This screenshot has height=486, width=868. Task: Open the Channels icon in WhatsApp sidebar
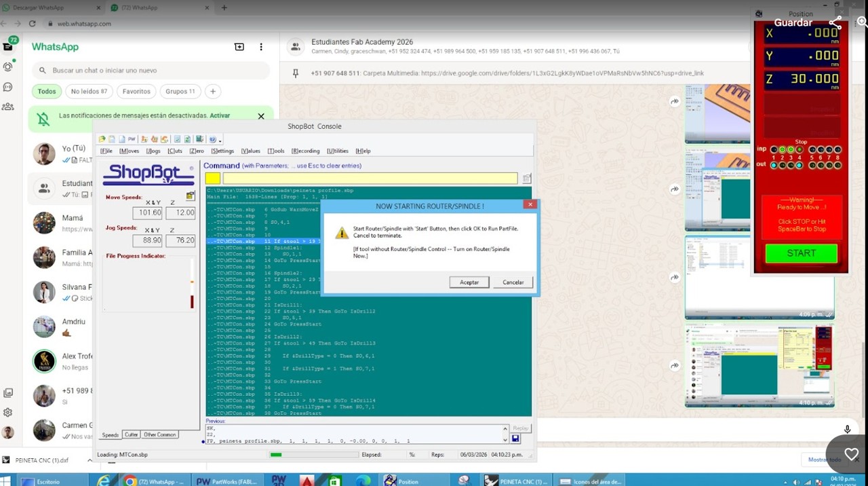click(8, 87)
